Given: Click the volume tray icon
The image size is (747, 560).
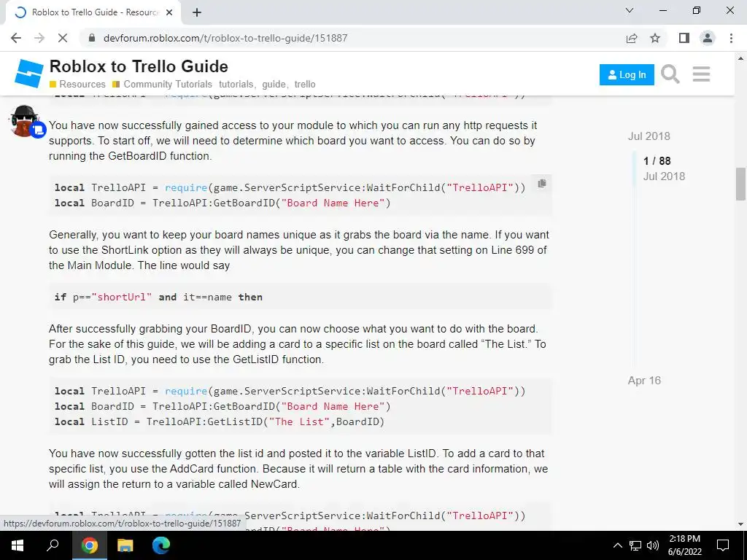Looking at the screenshot, I should click(x=653, y=545).
